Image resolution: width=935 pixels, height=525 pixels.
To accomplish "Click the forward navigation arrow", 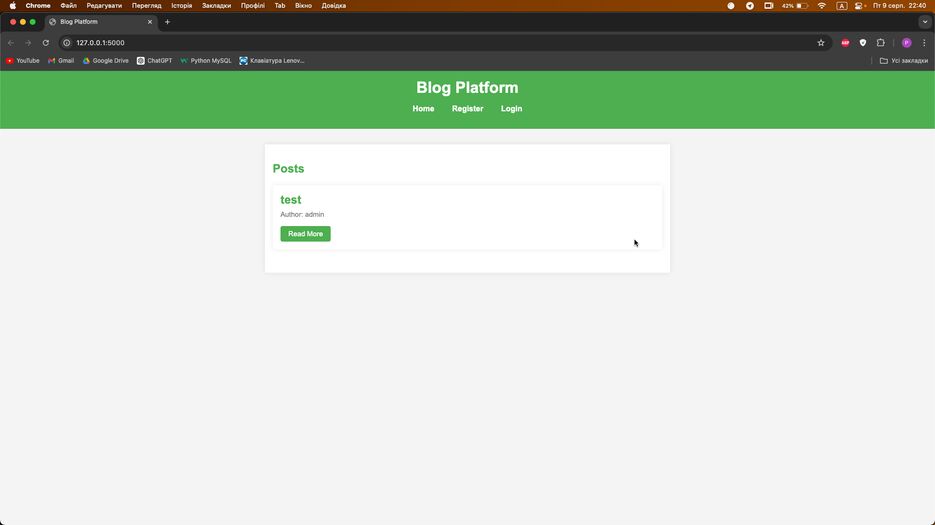I will pyautogui.click(x=28, y=43).
